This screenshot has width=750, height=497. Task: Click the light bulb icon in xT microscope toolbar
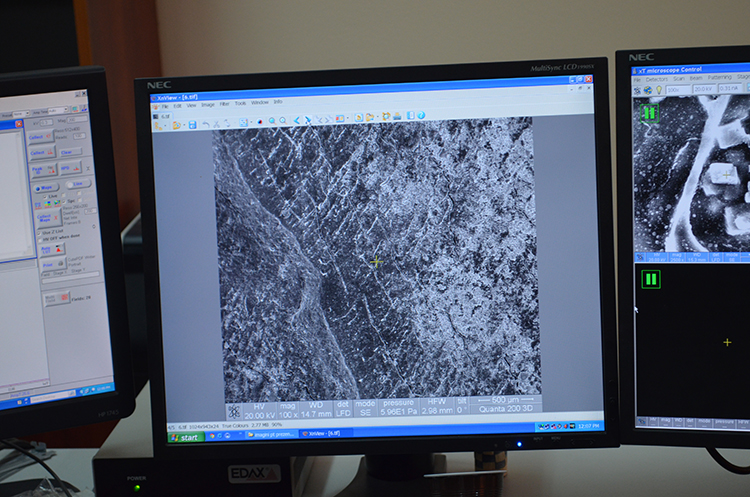(659, 90)
